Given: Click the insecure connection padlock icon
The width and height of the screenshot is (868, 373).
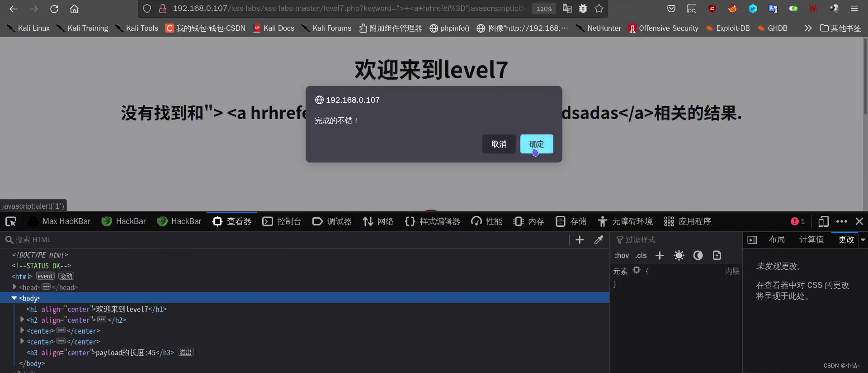Looking at the screenshot, I should tap(163, 9).
